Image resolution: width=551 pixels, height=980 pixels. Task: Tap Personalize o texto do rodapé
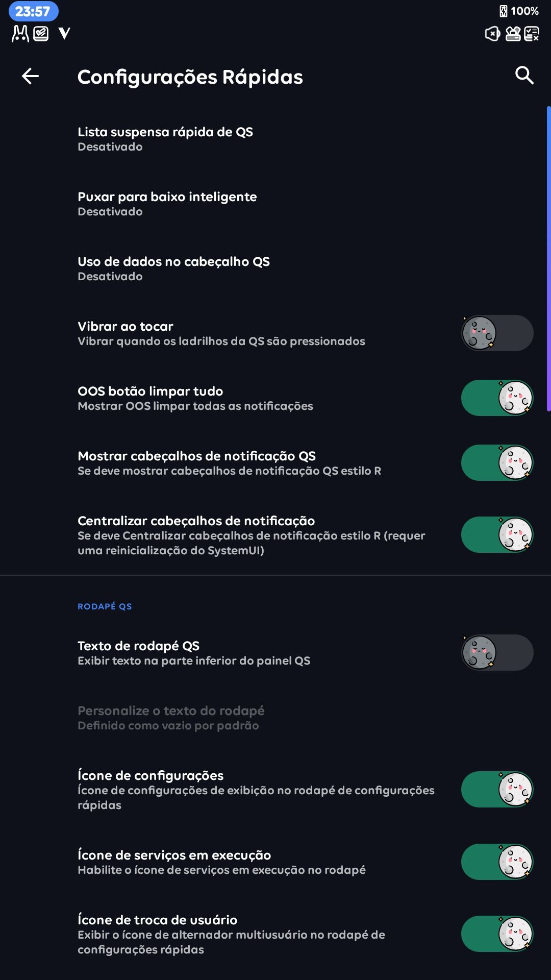171,718
